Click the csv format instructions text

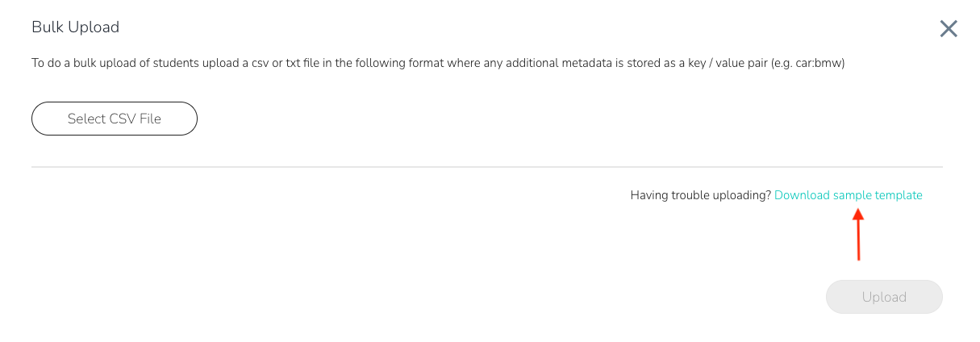click(437, 63)
